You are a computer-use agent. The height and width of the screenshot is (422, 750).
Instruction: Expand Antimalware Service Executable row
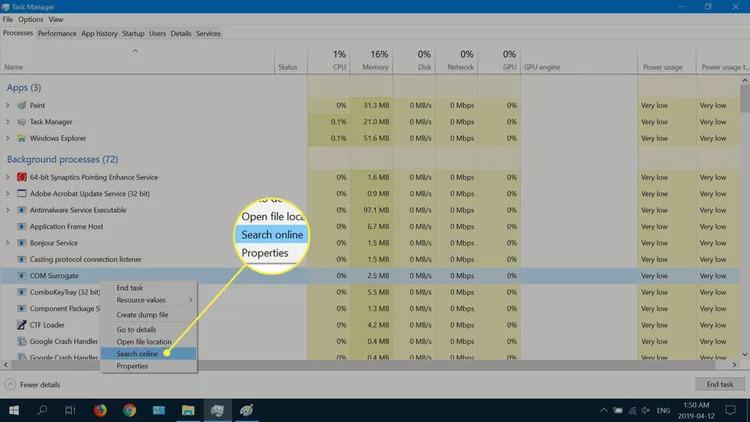tap(8, 210)
